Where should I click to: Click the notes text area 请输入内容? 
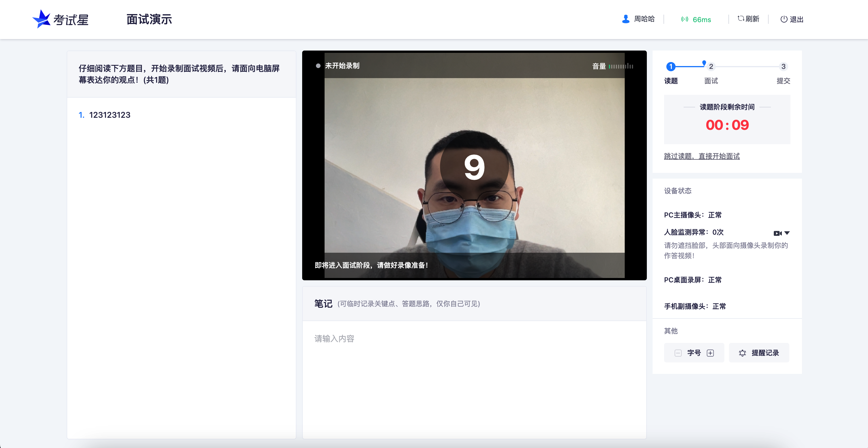click(x=474, y=380)
